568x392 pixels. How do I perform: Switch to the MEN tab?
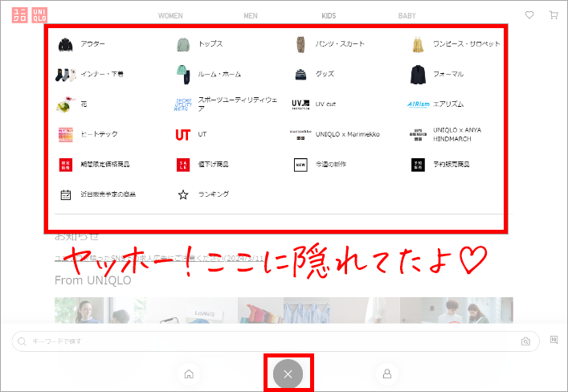tap(251, 16)
